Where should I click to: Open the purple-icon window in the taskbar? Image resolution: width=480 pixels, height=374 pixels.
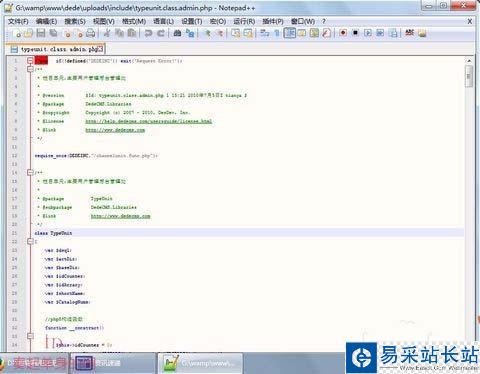click(112, 363)
